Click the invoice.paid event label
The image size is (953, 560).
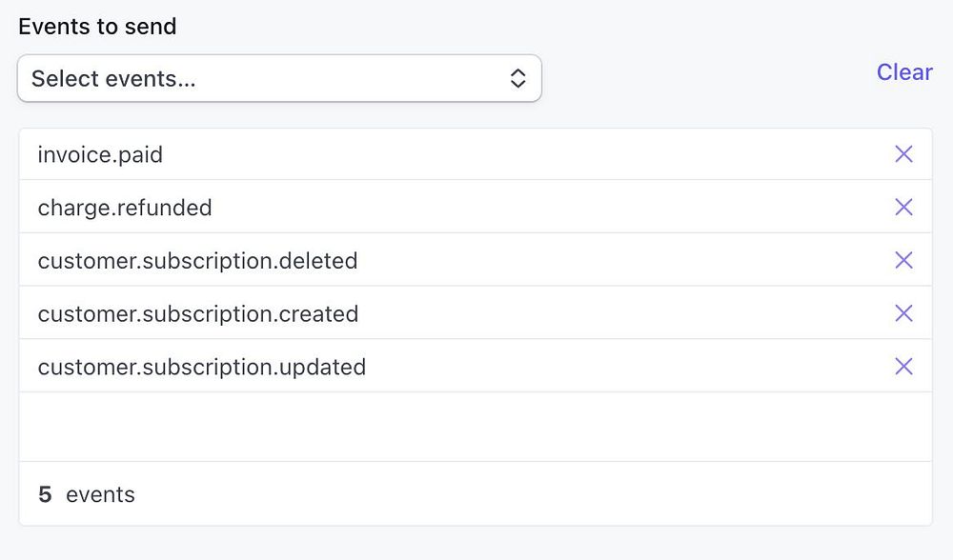(x=100, y=154)
